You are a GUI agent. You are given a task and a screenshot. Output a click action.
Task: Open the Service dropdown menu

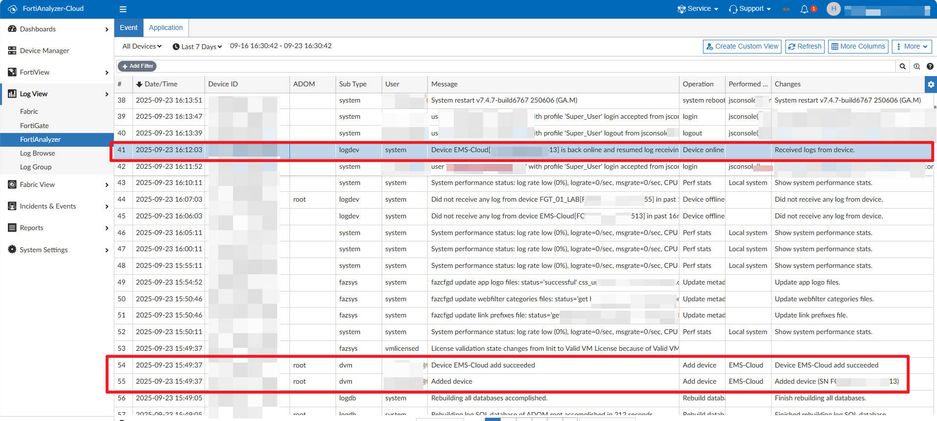(698, 9)
